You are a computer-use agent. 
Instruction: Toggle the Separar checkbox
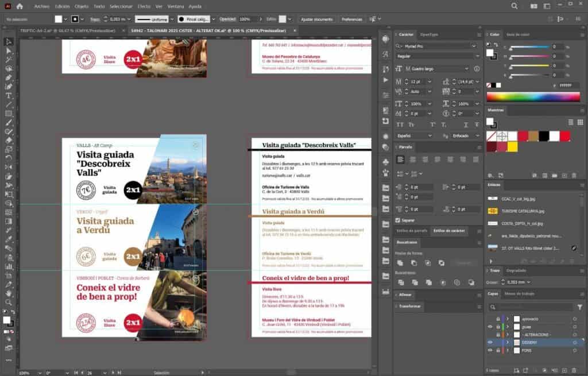399,220
